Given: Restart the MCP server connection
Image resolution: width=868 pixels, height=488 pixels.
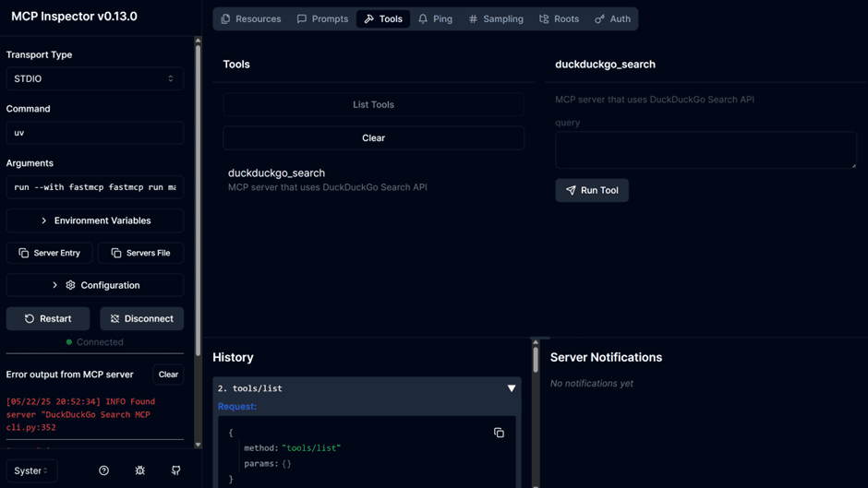Looking at the screenshot, I should click(48, 318).
